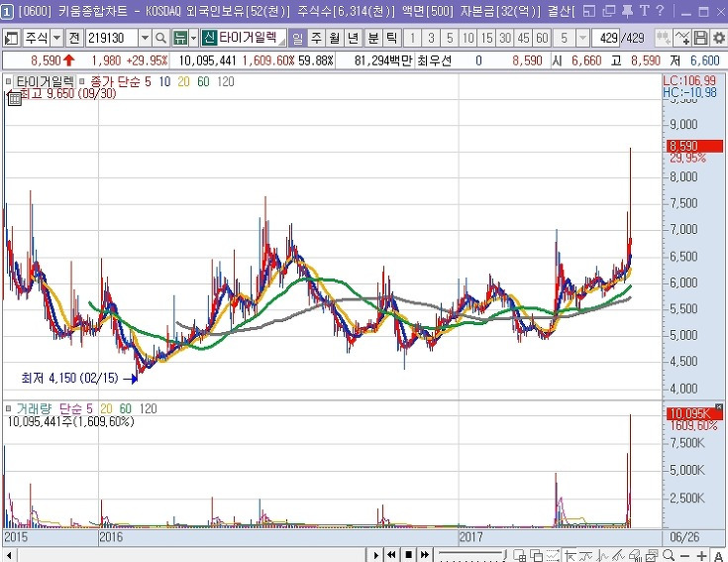The width and height of the screenshot is (728, 562).
Task: Click the duplicate window icon in title bar
Action: [609, 11]
